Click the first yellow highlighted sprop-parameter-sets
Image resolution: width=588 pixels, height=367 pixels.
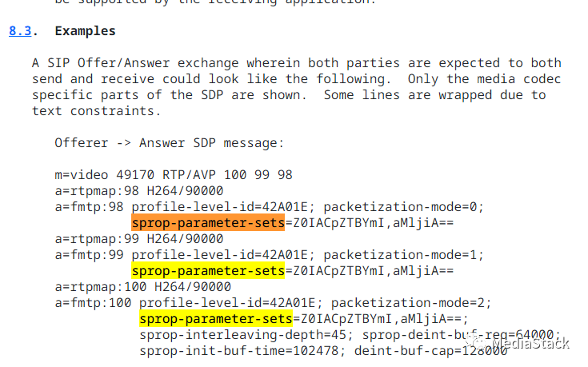point(208,271)
